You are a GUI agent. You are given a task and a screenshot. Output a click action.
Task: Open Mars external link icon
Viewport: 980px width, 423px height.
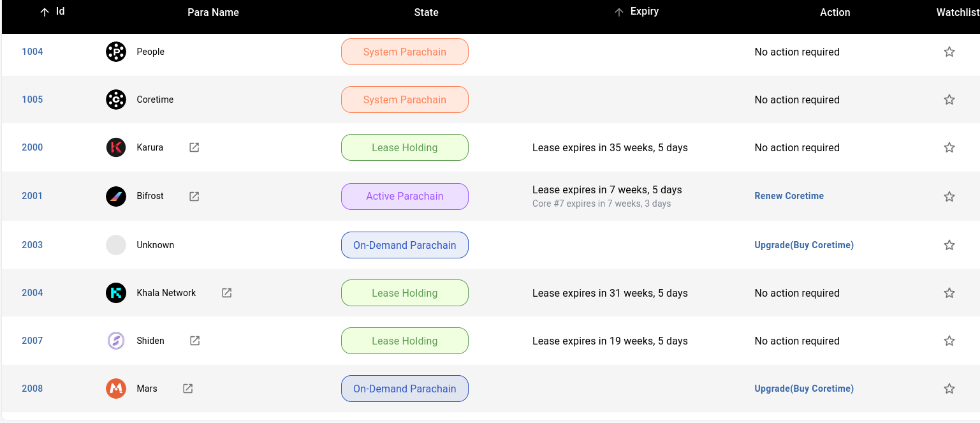point(188,389)
